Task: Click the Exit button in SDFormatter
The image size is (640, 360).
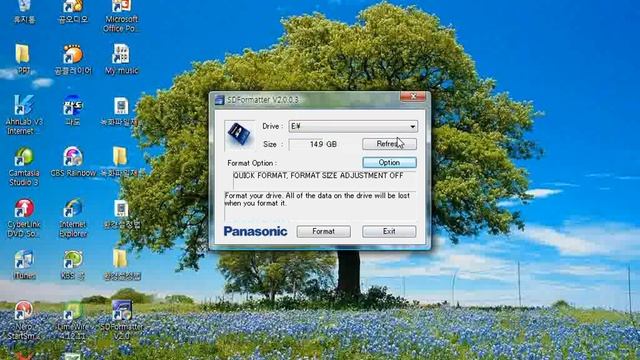Action: click(x=389, y=231)
